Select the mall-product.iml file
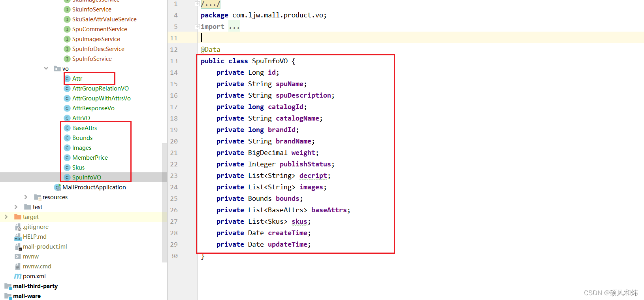The height and width of the screenshot is (300, 644). click(x=45, y=247)
